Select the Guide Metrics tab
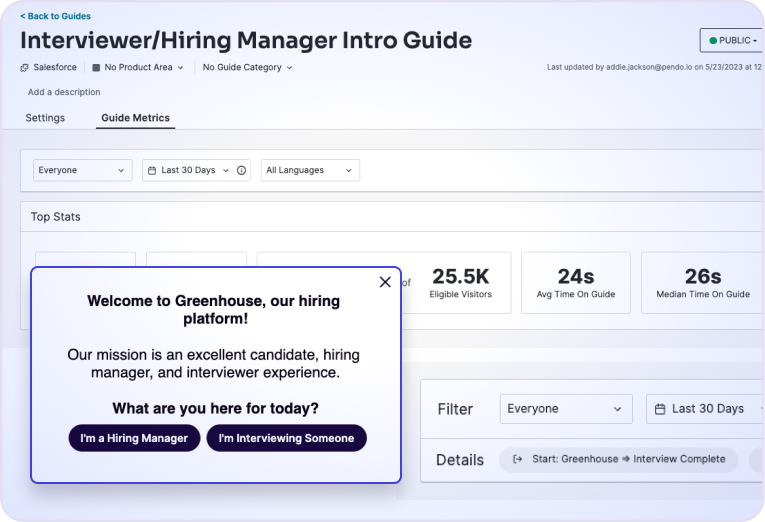 pos(136,118)
